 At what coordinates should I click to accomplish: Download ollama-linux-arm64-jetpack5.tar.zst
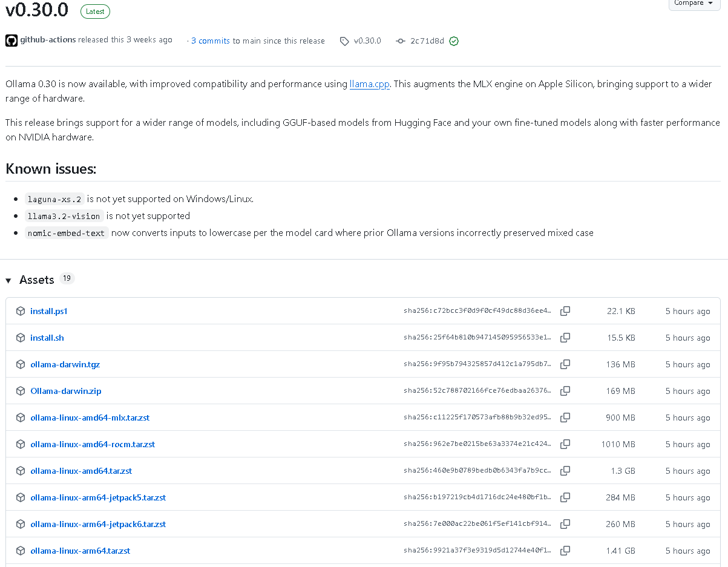(x=98, y=497)
